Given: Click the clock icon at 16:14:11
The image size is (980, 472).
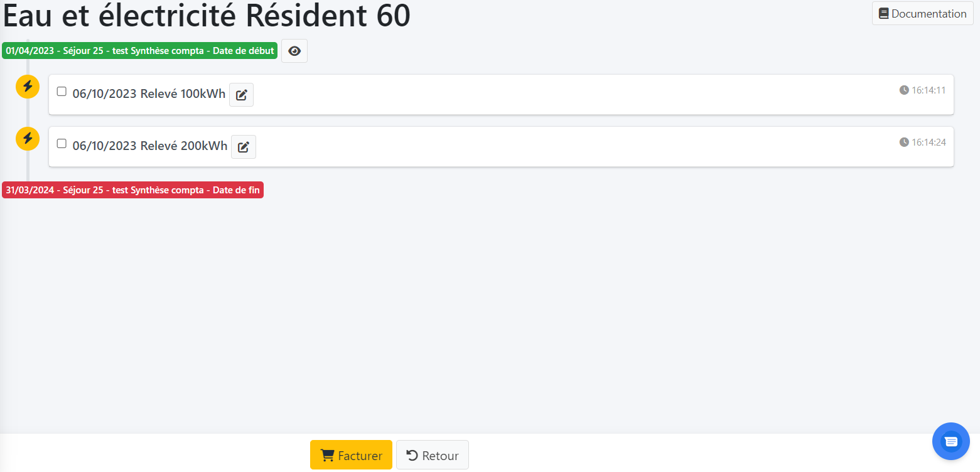Looking at the screenshot, I should 904,90.
